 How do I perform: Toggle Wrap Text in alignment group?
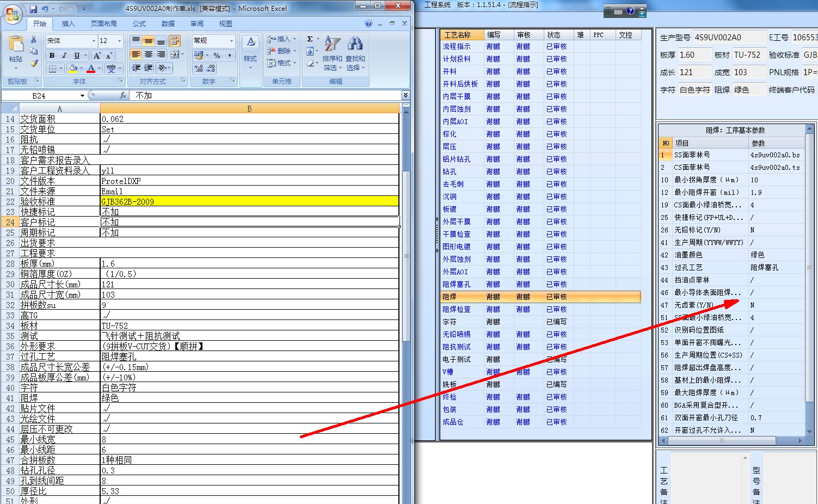[175, 41]
